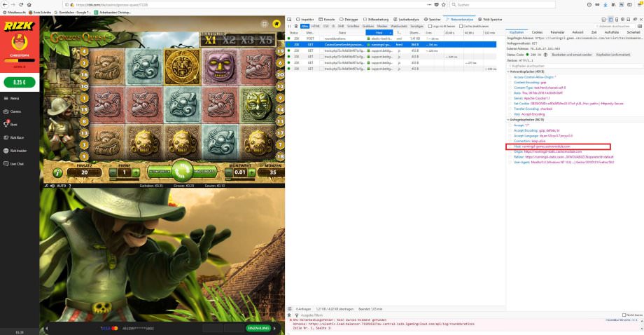Switch to the Web-Speicher devtools tab
Screen dimensions: 644x335
(490, 20)
